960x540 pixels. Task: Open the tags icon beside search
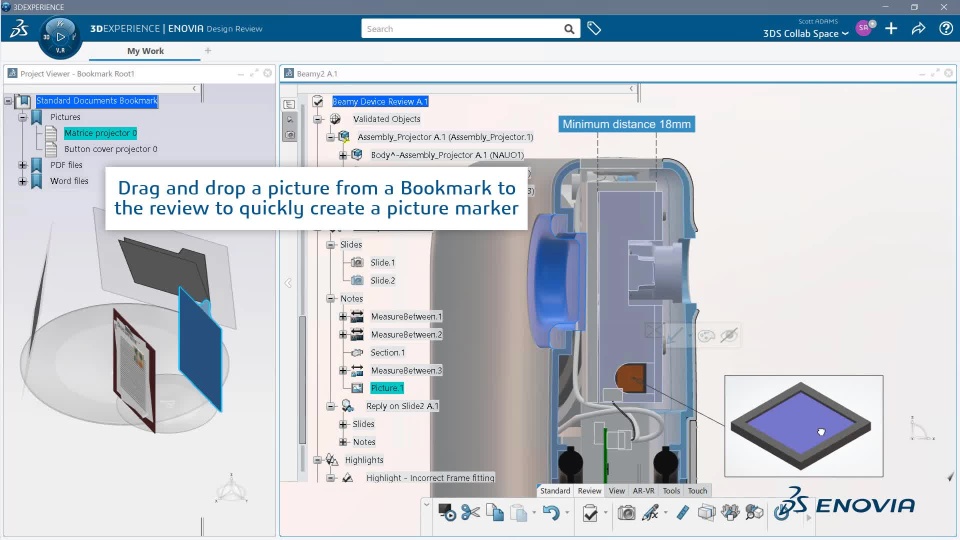click(593, 29)
